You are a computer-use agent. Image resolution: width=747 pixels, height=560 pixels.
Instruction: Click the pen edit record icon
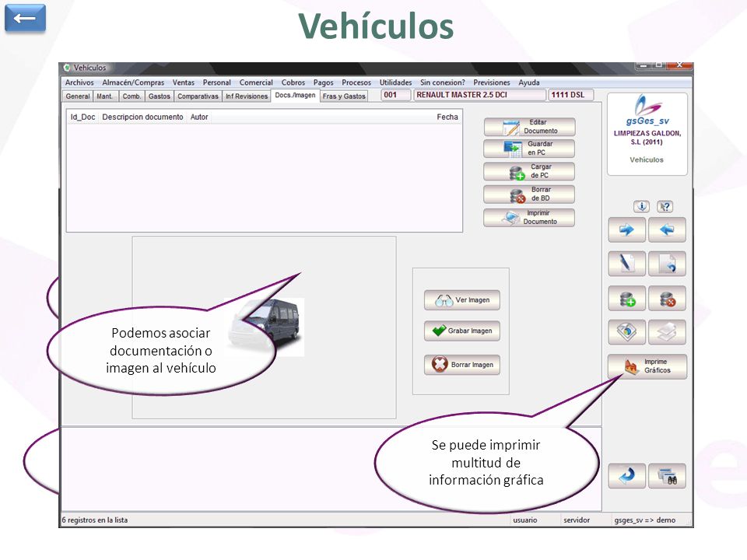(627, 264)
